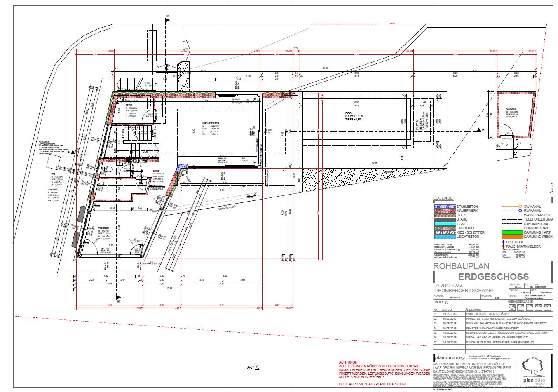Click the section A arrow right of pool
558x392 pixels.
478,130
